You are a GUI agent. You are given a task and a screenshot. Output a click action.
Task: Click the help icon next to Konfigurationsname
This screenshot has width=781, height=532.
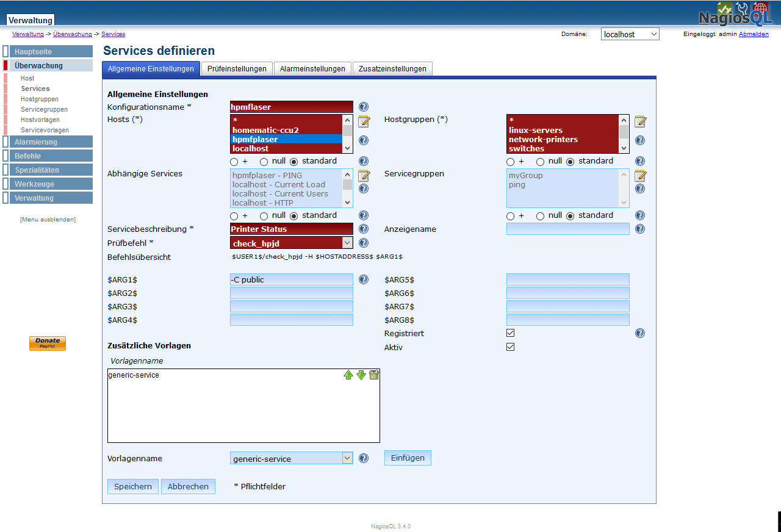tap(364, 107)
